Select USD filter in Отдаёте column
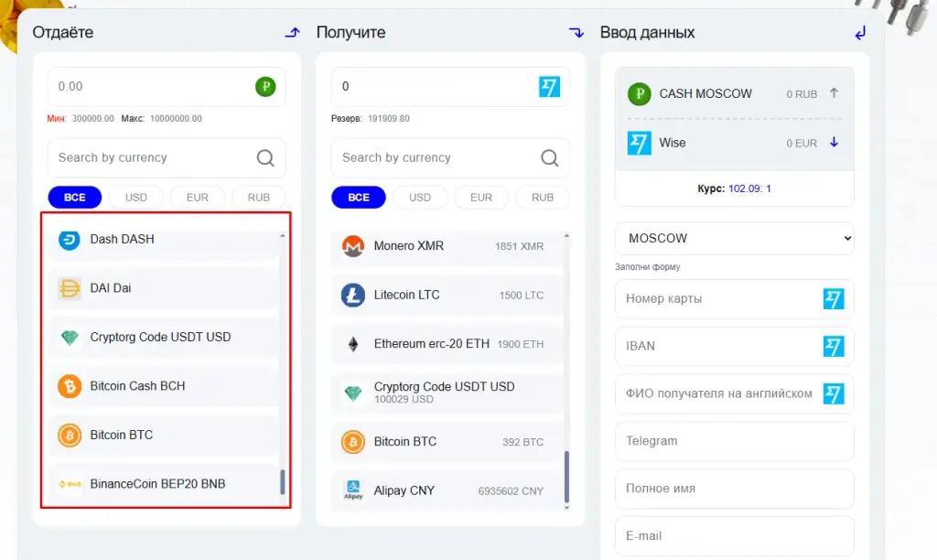 pos(136,198)
